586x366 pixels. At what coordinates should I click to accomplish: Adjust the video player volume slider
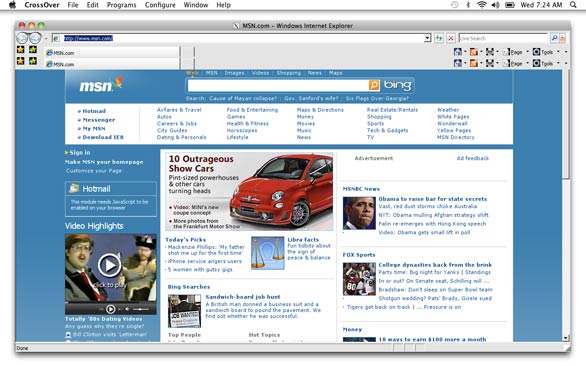click(x=141, y=309)
